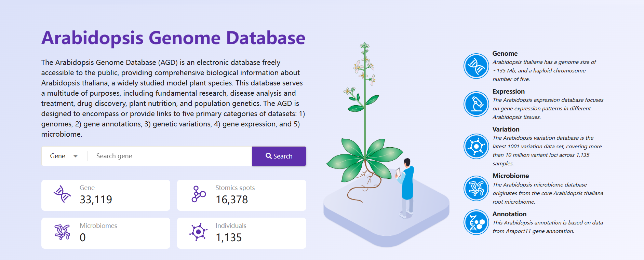Viewport: 644px width, 260px height.
Task: Click the Arabidopsis Genome Database title
Action: click(173, 38)
